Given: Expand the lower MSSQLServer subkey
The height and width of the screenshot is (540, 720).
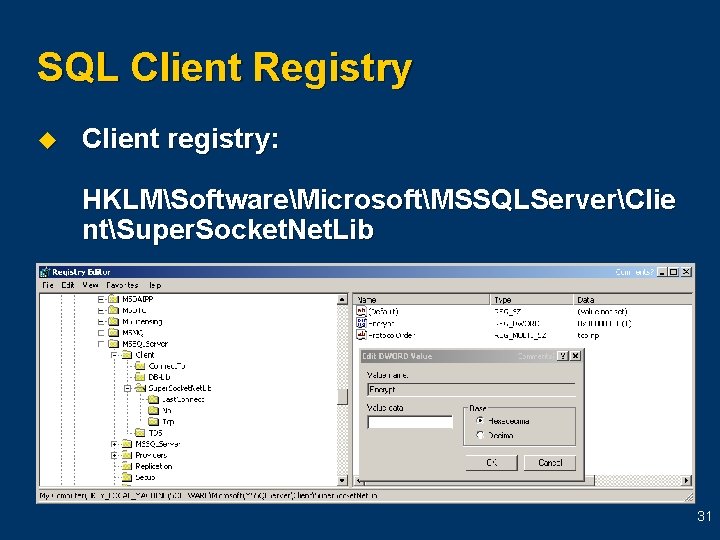Looking at the screenshot, I should 114,444.
